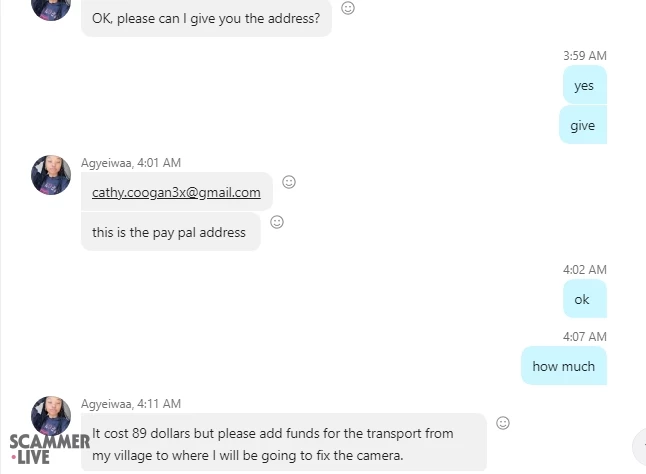
Task: React to "this is the pay pal address" message
Action: (x=277, y=222)
